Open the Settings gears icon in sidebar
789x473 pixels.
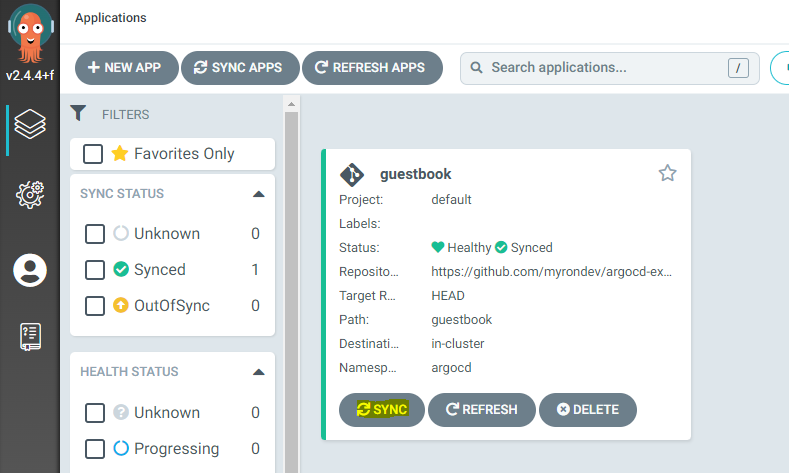coord(30,195)
